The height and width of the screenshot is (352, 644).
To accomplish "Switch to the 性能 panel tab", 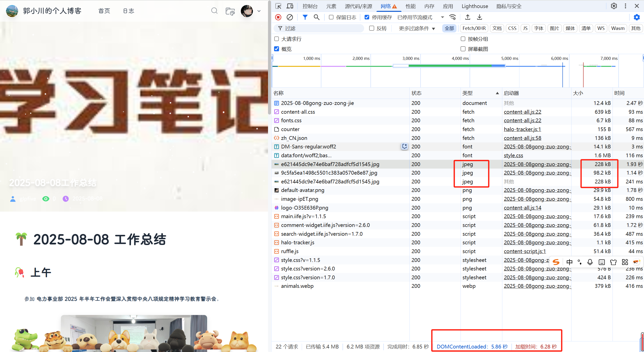I will click(410, 6).
